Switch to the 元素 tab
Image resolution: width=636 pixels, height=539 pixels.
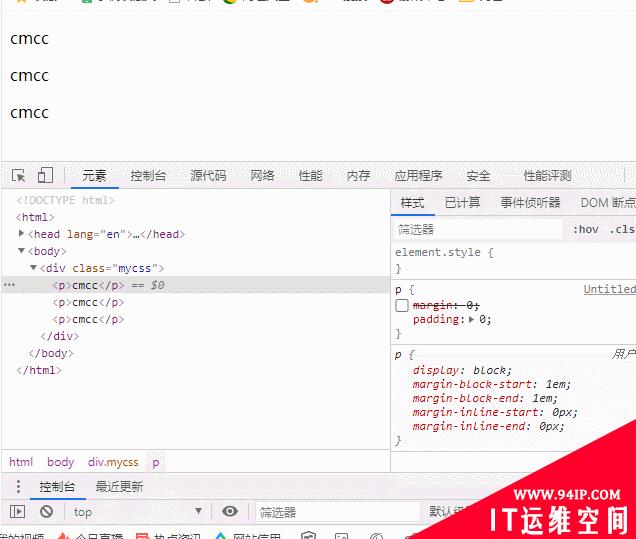coord(95,176)
